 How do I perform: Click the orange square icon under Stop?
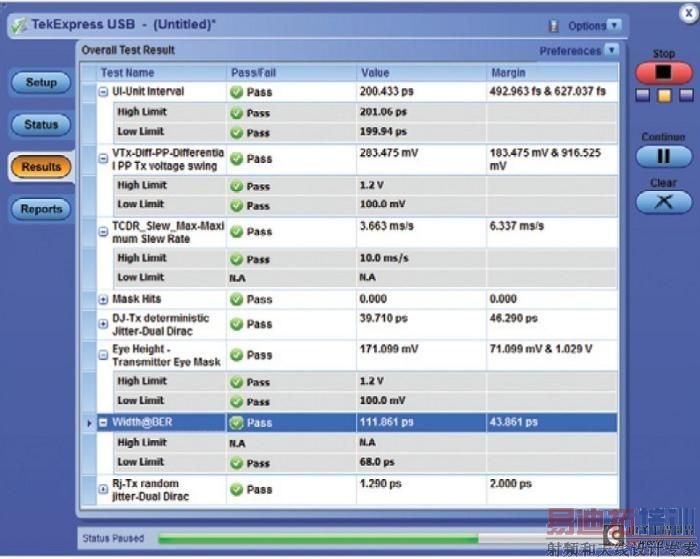tap(664, 95)
